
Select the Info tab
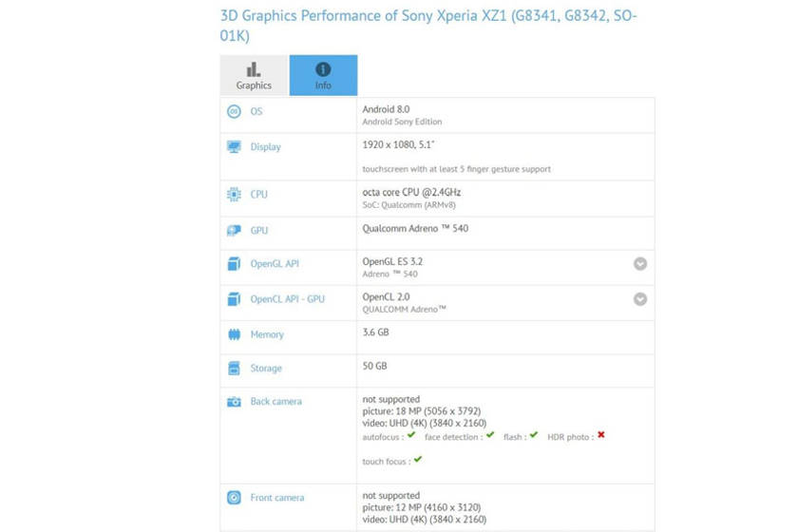[x=323, y=75]
